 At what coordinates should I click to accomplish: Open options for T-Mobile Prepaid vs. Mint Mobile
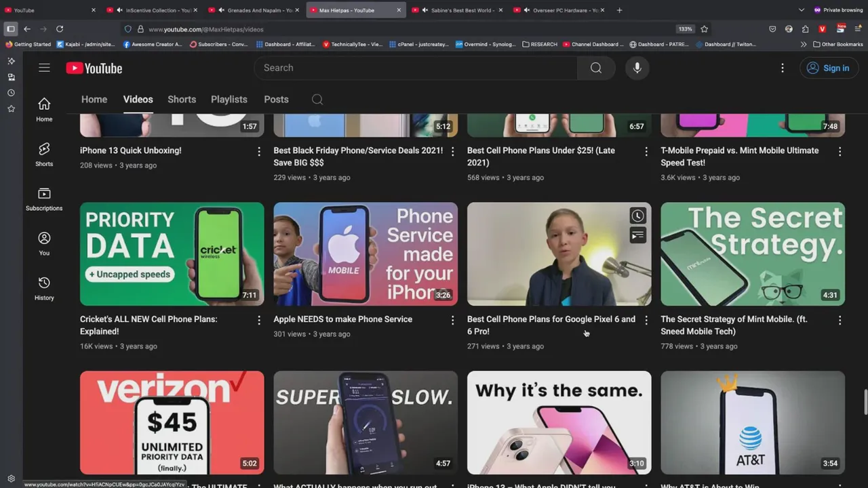pyautogui.click(x=840, y=152)
